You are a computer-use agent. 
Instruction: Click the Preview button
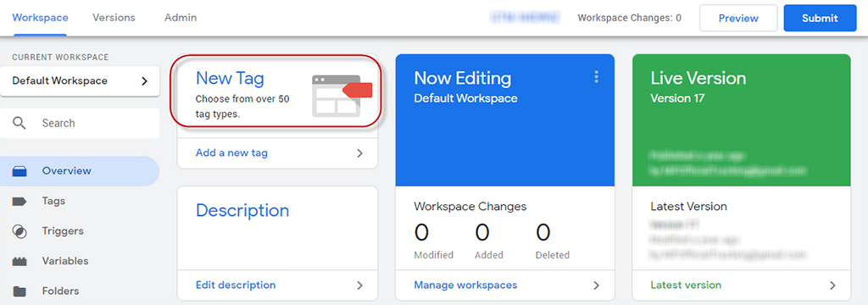click(x=738, y=19)
